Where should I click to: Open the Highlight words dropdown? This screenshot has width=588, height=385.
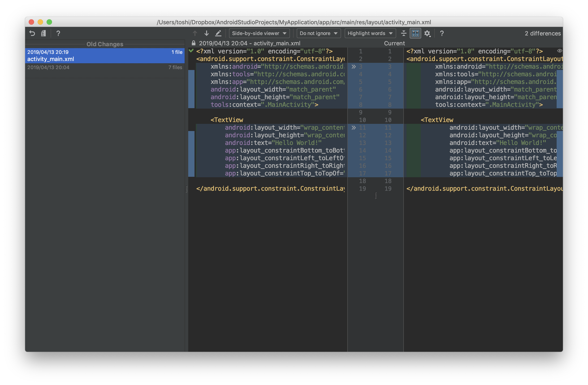(x=370, y=33)
